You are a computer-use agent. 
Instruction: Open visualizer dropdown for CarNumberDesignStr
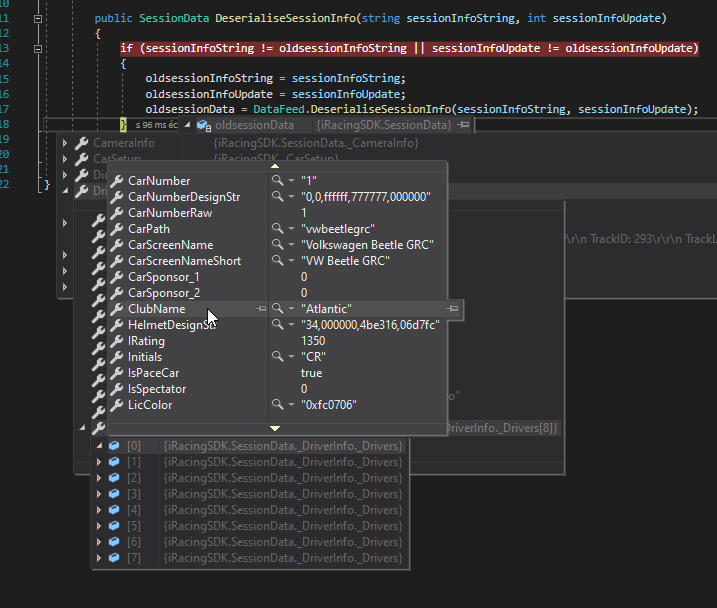pos(291,197)
